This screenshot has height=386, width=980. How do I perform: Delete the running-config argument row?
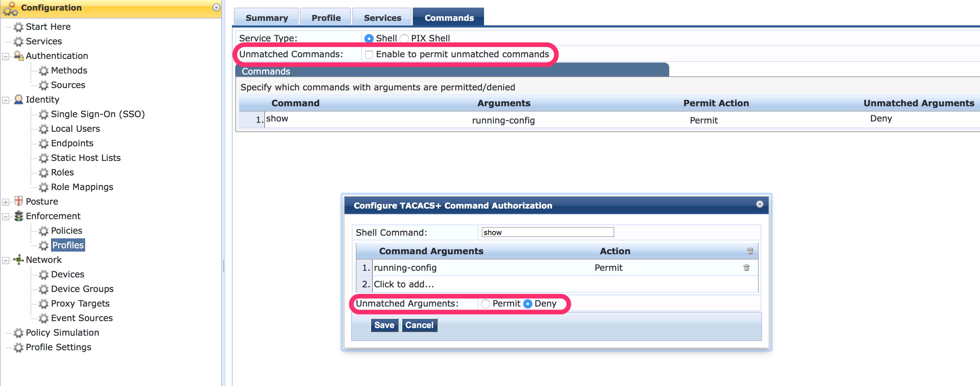[747, 268]
